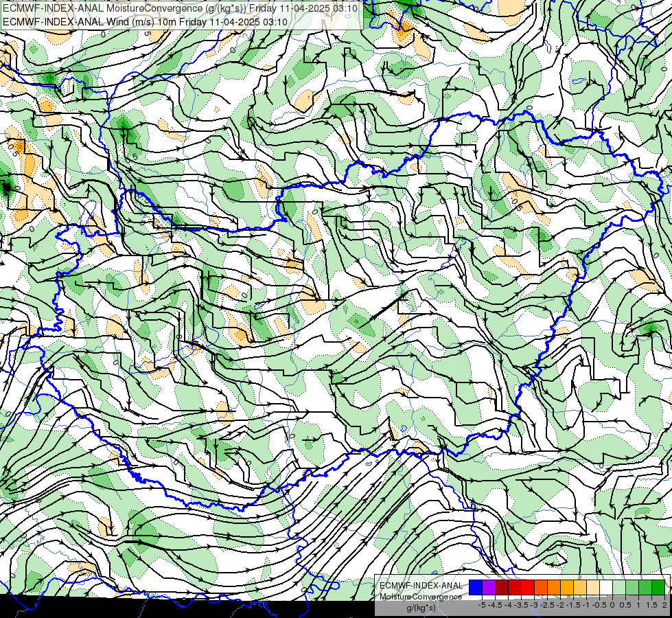Click the blue legend swatch below -5
The image size is (672, 618).
[476, 587]
